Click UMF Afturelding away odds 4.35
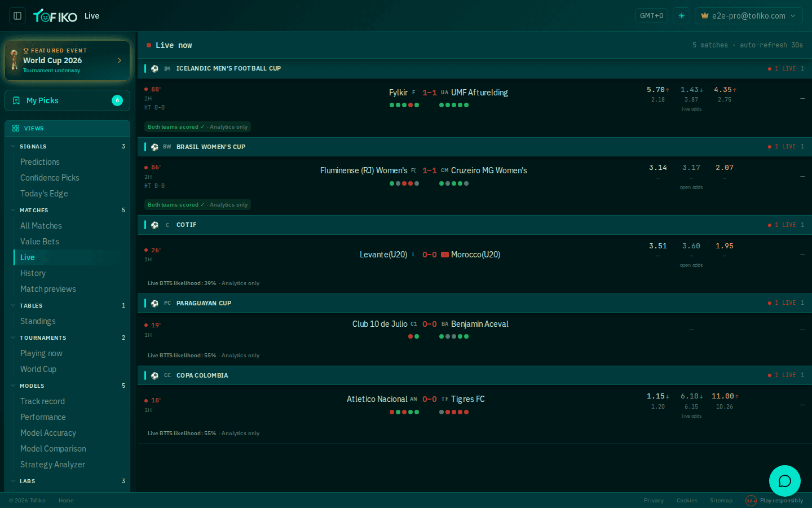The image size is (812, 508). [725, 90]
